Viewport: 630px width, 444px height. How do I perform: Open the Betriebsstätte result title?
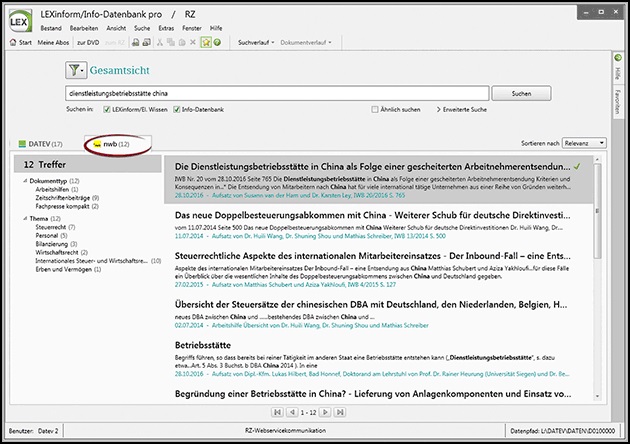[204, 343]
